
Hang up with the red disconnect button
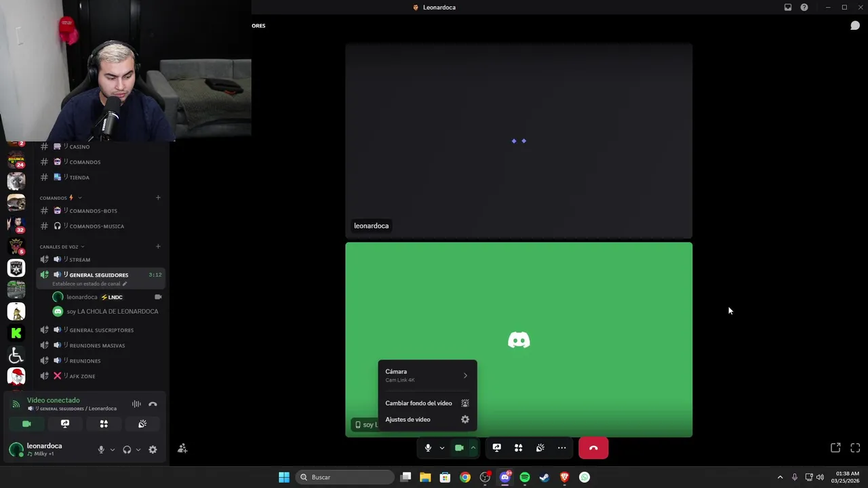pyautogui.click(x=593, y=448)
